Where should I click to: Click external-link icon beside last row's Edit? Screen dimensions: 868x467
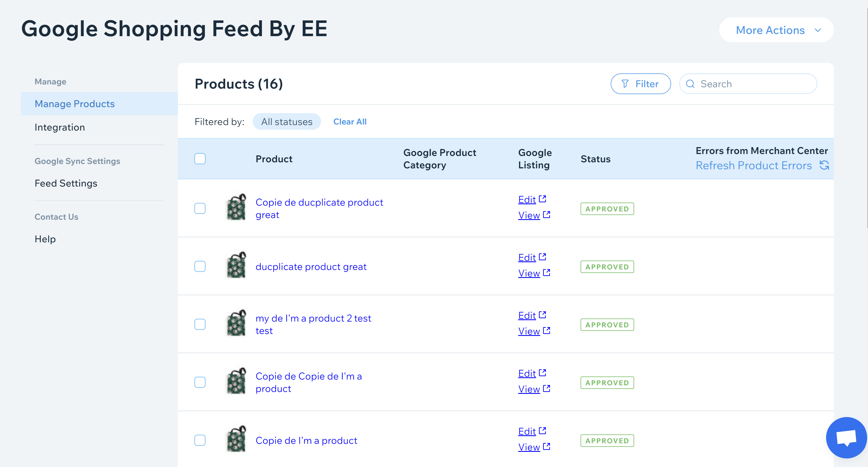pyautogui.click(x=542, y=431)
